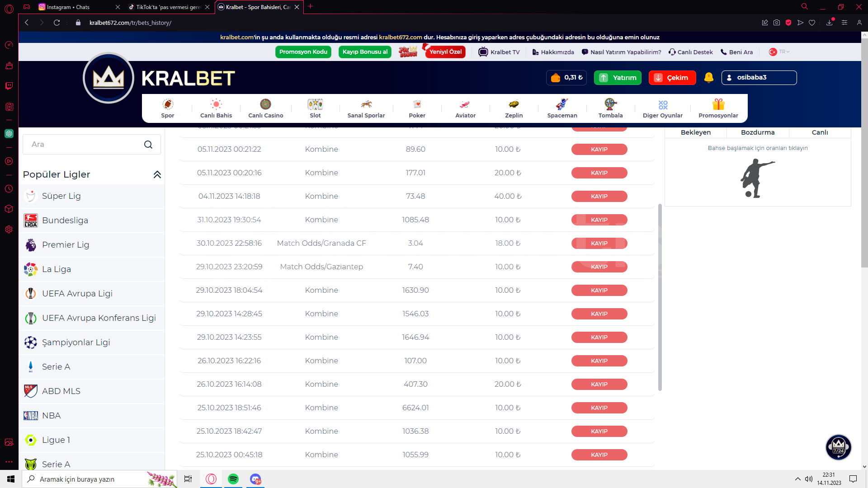Click the Windows Start button
The image size is (868, 488).
(11, 479)
